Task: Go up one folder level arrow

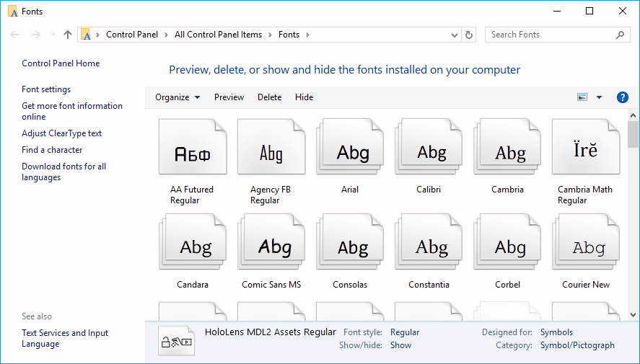Action: [x=68, y=35]
